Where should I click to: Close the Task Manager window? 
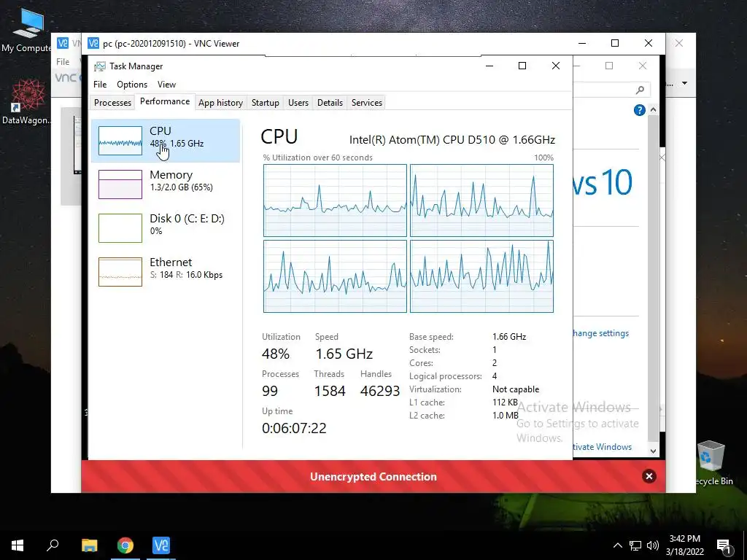[x=555, y=66]
